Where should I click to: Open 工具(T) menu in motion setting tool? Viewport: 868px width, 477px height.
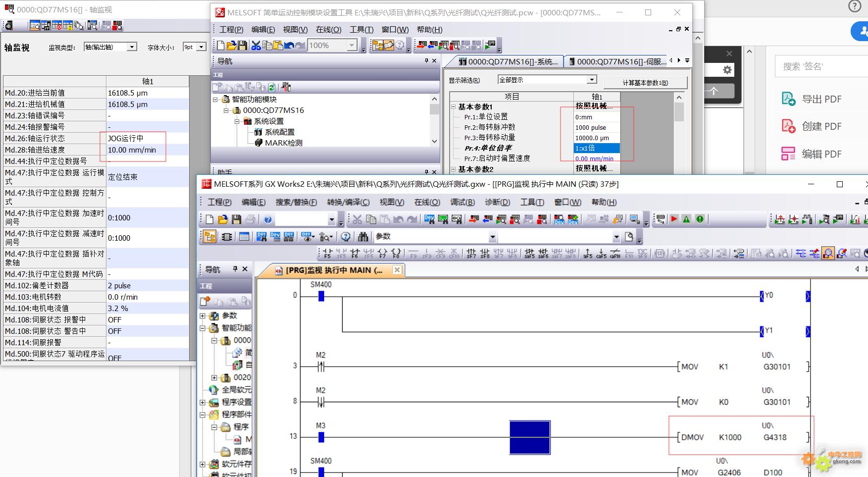tap(361, 30)
